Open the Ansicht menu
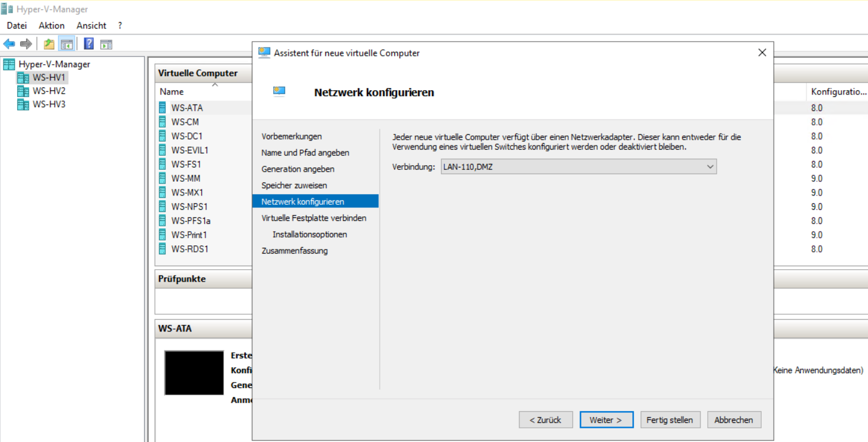This screenshot has width=868, height=442. tap(91, 26)
